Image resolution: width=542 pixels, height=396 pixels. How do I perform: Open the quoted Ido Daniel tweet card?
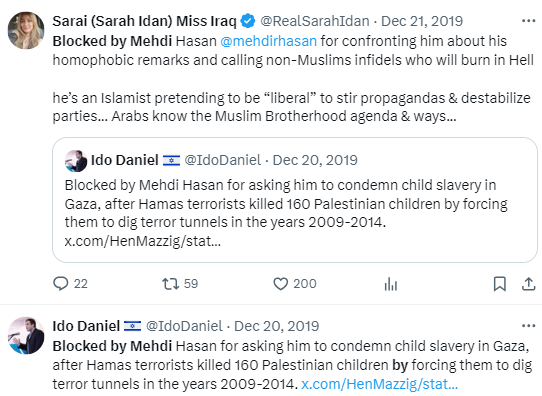pos(295,200)
